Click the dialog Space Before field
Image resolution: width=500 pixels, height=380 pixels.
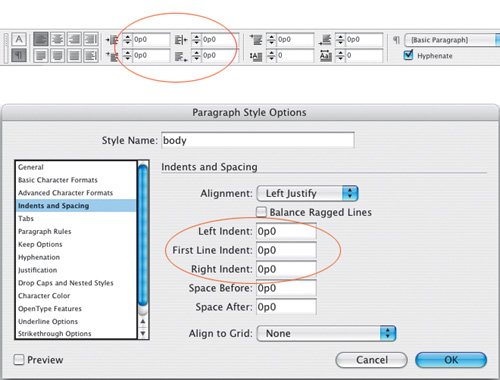click(x=286, y=288)
